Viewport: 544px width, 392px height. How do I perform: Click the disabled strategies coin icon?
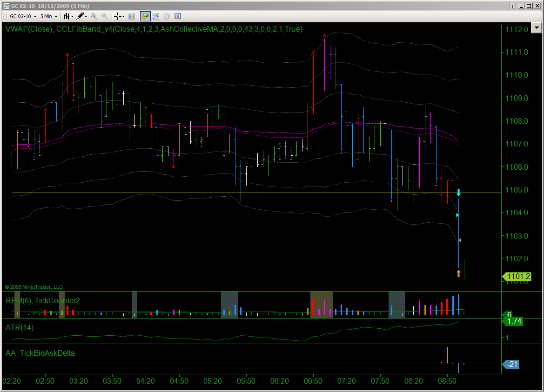(167, 16)
